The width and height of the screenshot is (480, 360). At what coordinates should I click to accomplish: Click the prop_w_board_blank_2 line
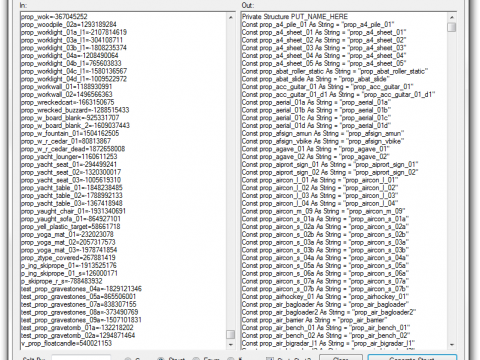(x=75, y=126)
